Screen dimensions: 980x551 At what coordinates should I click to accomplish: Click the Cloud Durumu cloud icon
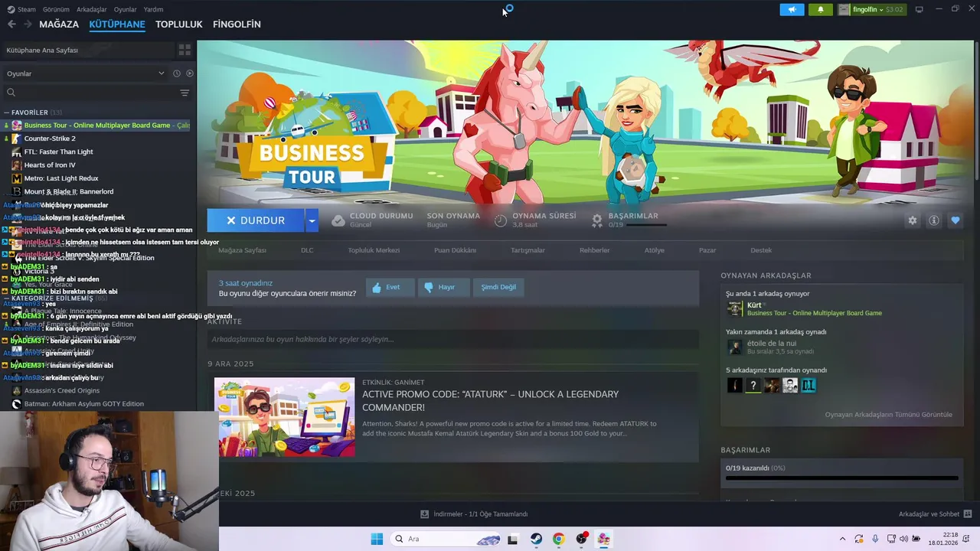pyautogui.click(x=338, y=220)
